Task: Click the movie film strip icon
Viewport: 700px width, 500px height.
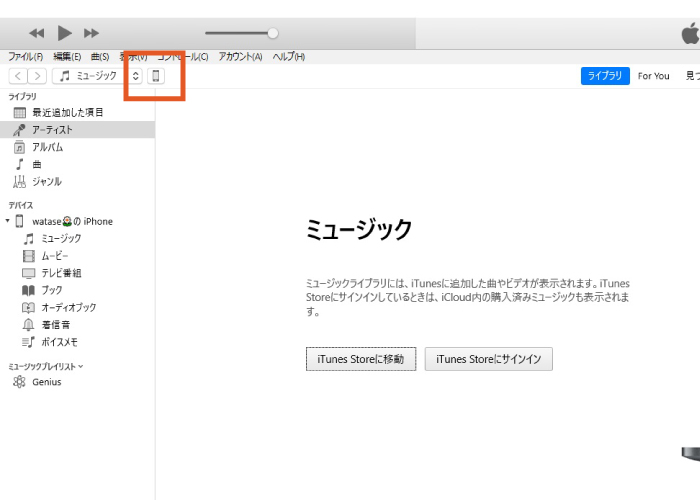Action: [29, 256]
